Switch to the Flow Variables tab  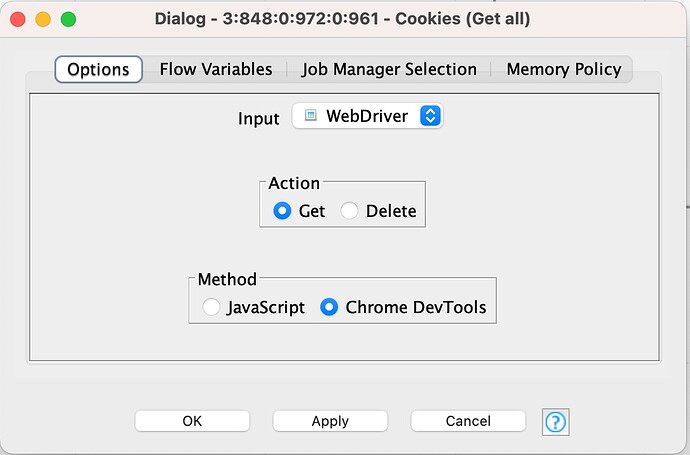tap(216, 70)
